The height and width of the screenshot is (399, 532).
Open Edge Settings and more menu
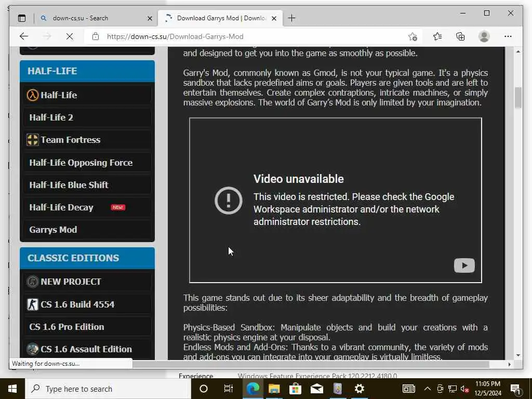[x=508, y=36]
